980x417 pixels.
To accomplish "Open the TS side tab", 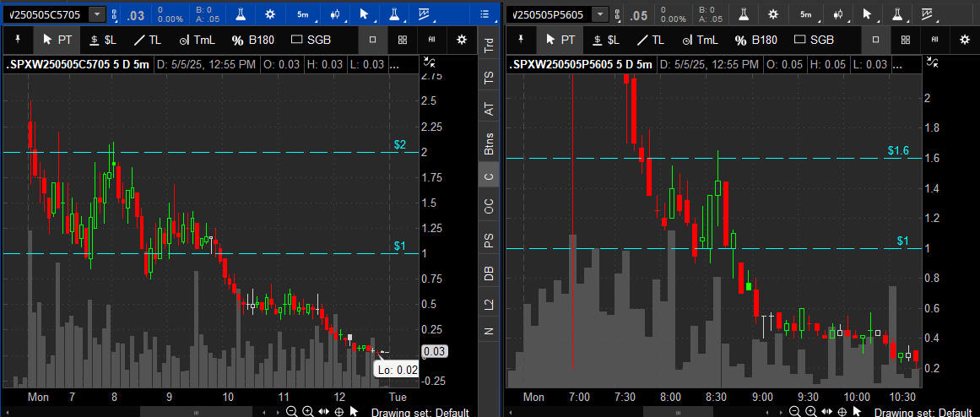I will [x=489, y=79].
